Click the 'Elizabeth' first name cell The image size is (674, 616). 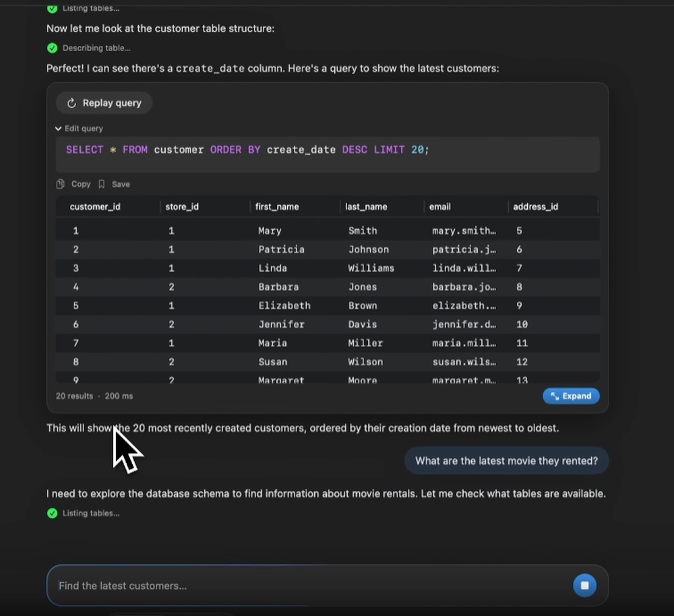tap(284, 305)
